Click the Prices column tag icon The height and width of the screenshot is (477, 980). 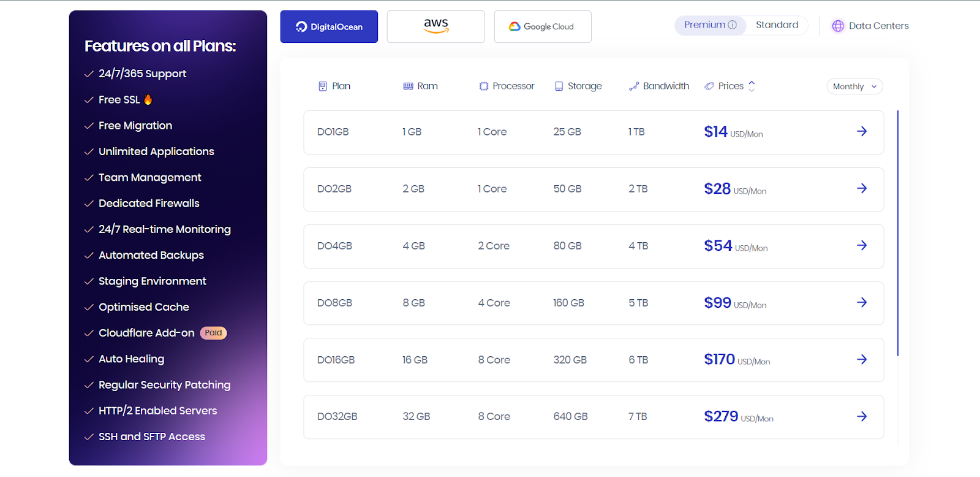click(x=709, y=86)
